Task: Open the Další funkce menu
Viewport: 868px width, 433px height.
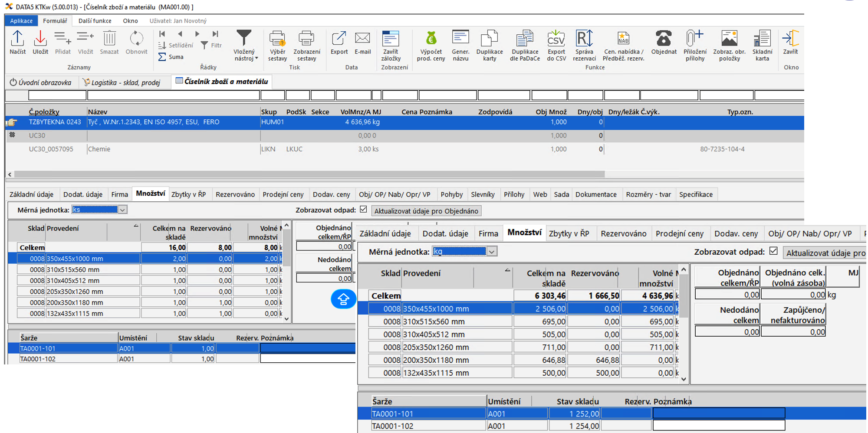Action: pyautogui.click(x=95, y=21)
